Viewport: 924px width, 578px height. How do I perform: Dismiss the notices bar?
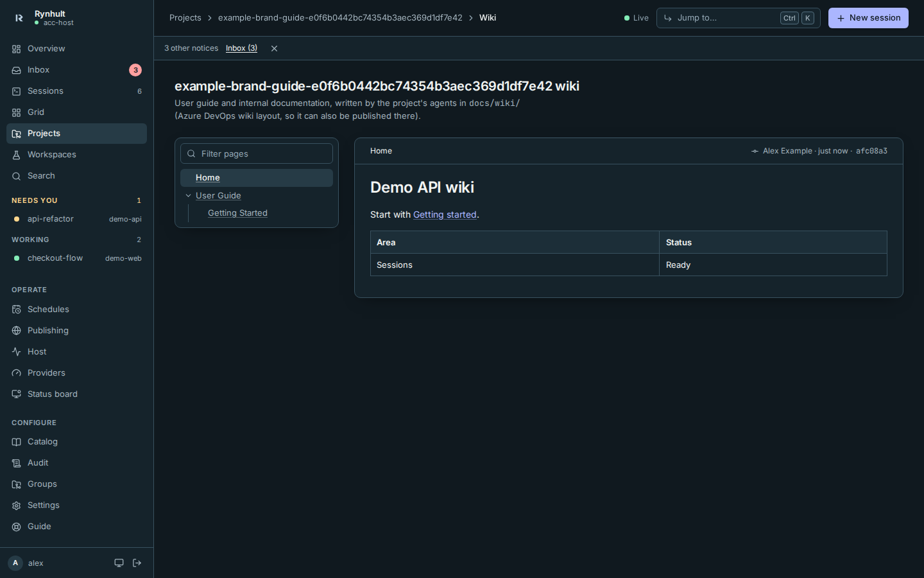tap(274, 48)
